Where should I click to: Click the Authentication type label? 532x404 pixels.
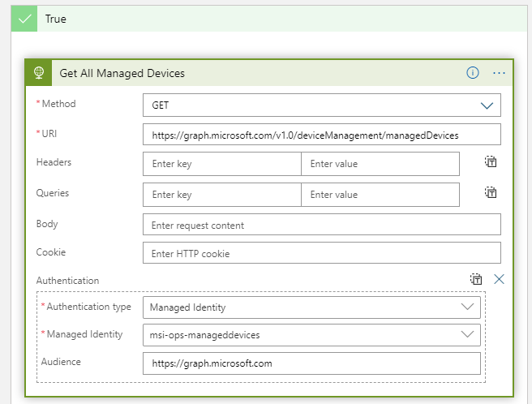88,307
